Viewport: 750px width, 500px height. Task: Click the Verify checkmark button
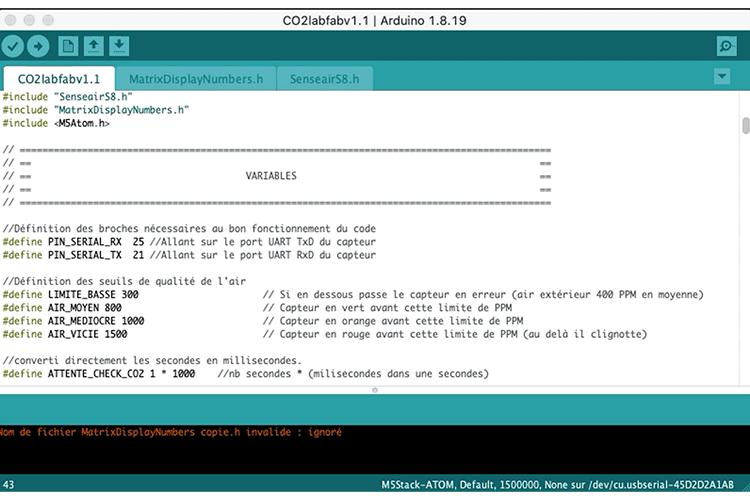[13, 46]
